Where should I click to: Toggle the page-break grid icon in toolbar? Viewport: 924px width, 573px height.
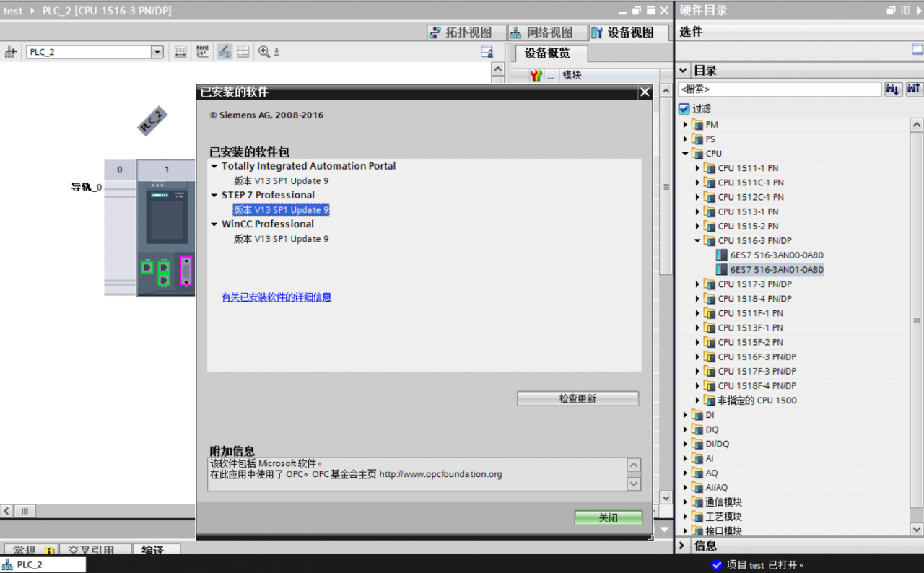(243, 52)
